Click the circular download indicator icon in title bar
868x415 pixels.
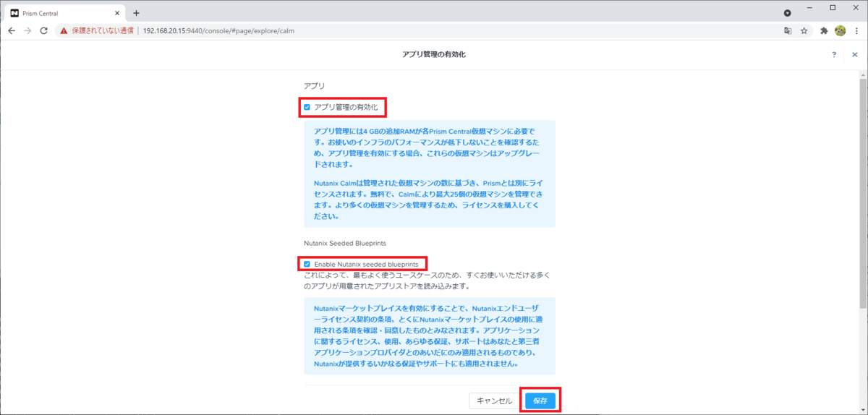[788, 13]
